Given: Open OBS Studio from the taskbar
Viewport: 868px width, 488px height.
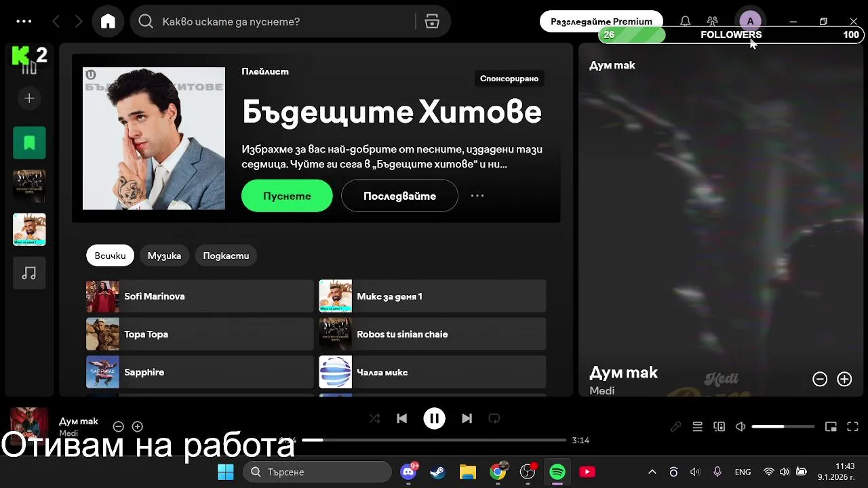Looking at the screenshot, I should tap(528, 472).
